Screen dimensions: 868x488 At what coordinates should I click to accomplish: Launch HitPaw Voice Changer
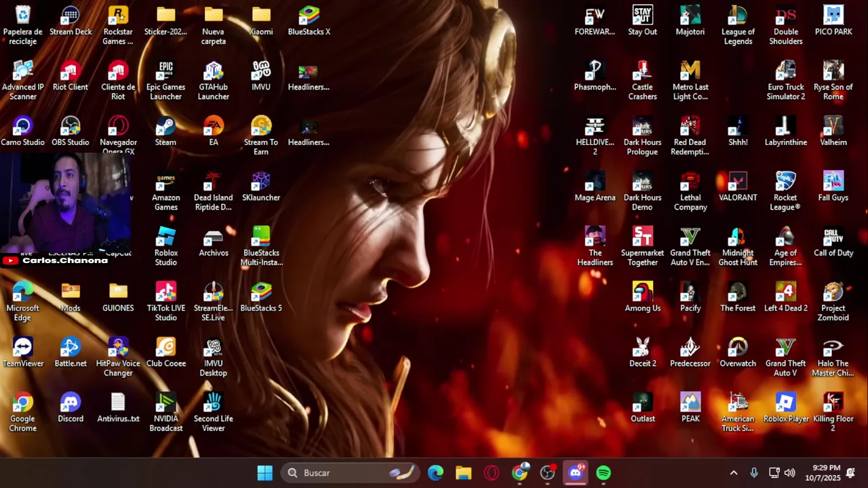tap(118, 357)
